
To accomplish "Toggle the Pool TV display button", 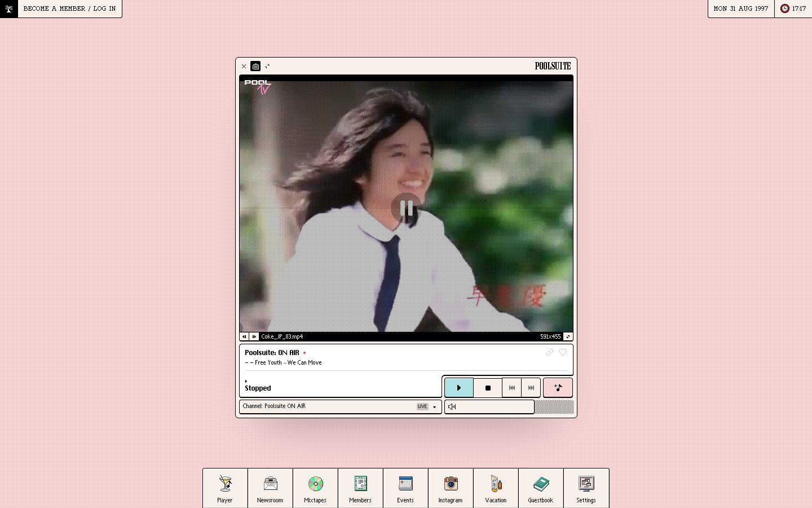I will [x=255, y=66].
